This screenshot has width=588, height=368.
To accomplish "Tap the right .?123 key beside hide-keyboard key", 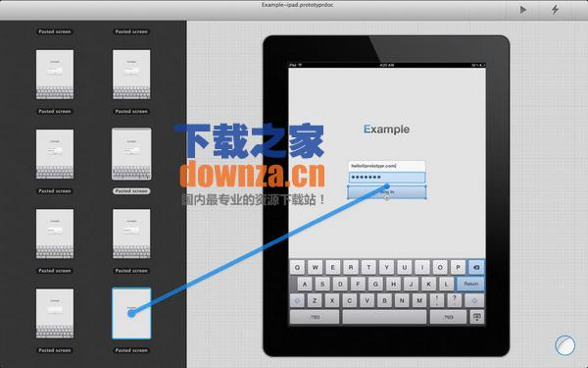I will tap(449, 317).
